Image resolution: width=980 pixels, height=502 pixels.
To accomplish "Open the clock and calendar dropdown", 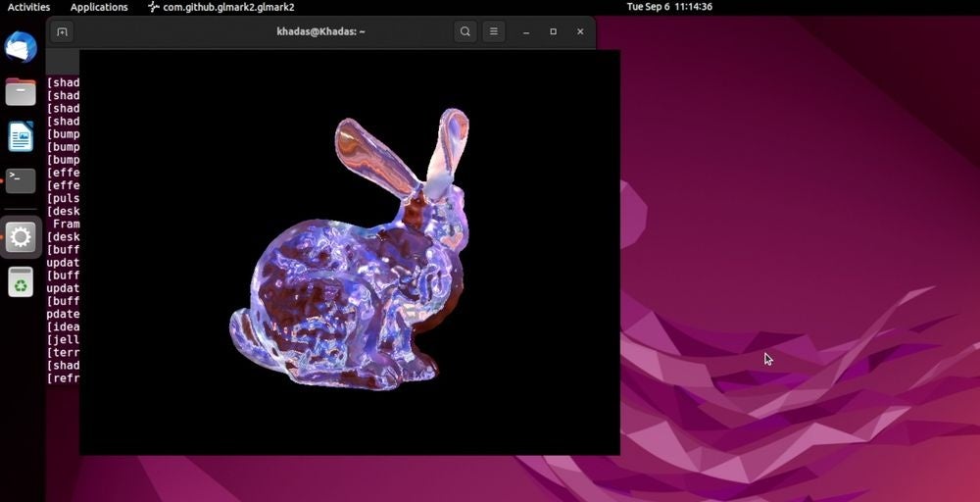I will [669, 7].
